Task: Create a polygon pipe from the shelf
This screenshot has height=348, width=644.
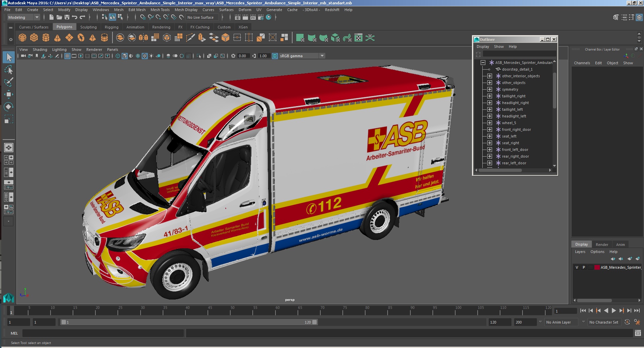Action: point(104,38)
